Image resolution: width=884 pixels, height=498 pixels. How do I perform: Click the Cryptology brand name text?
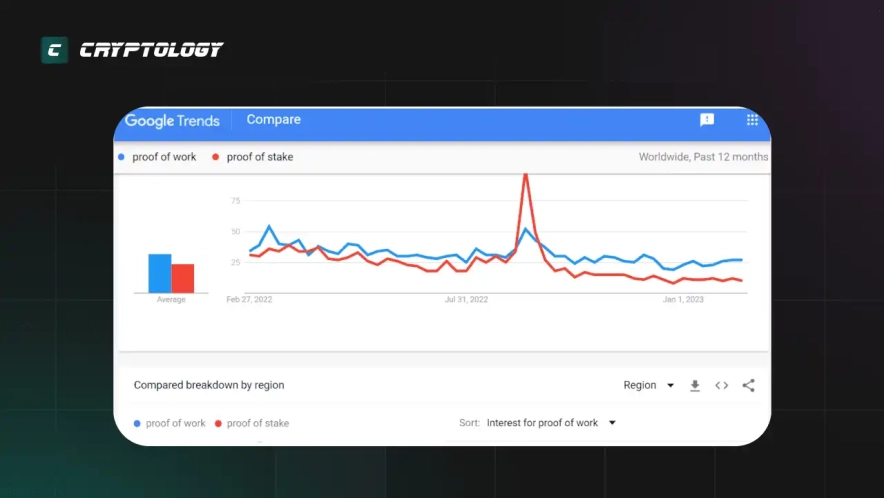[x=150, y=50]
